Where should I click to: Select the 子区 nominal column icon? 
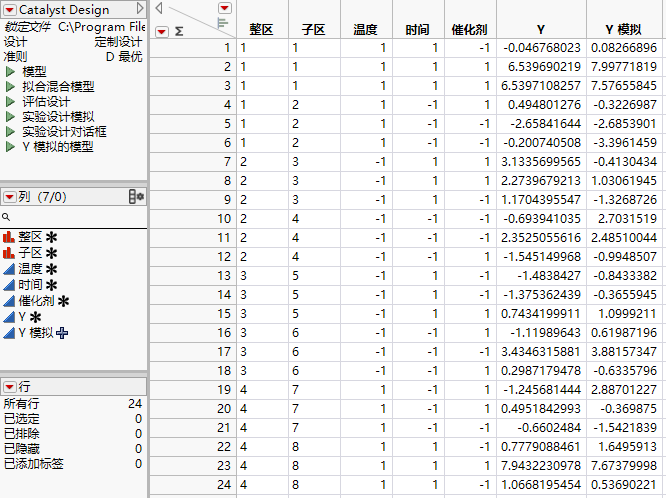click(9, 253)
